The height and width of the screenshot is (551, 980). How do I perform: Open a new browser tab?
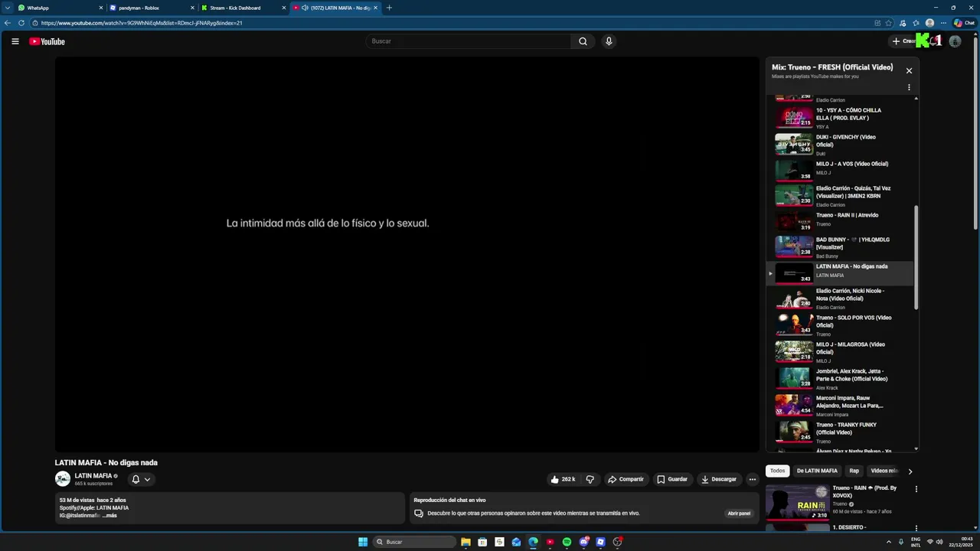(x=389, y=8)
